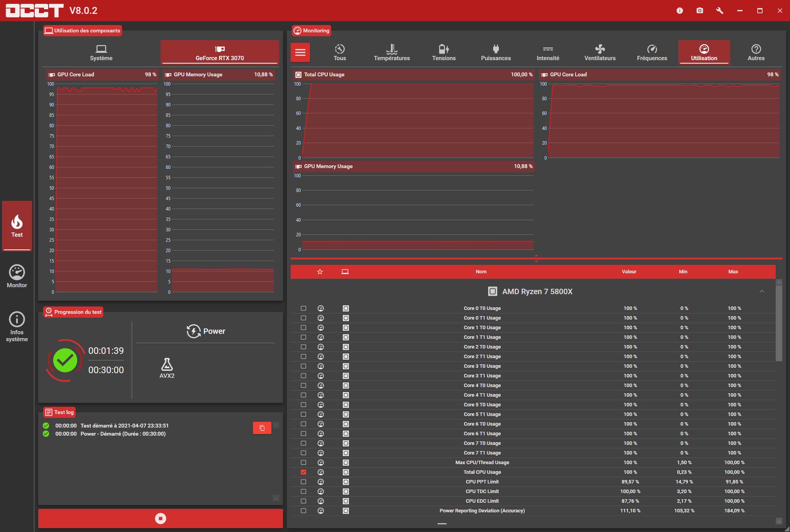Image resolution: width=790 pixels, height=532 pixels.
Task: Click the camera screenshot icon
Action: coord(700,11)
